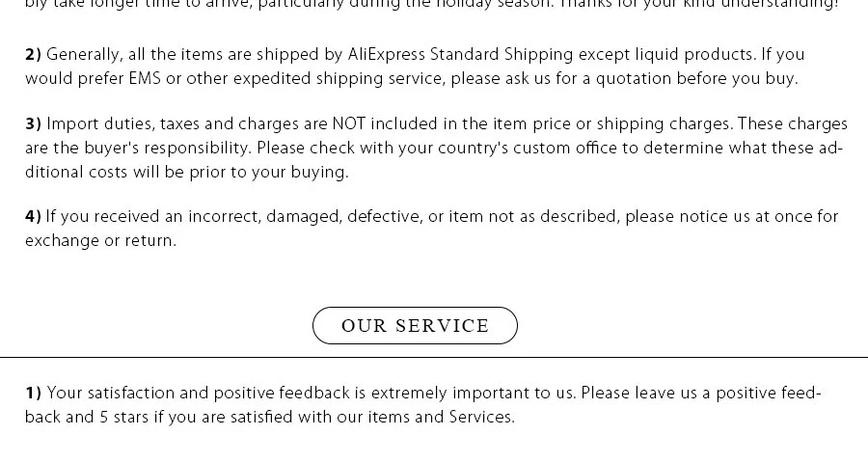Click the phrase "exchange or return."

pyautogui.click(x=100, y=241)
